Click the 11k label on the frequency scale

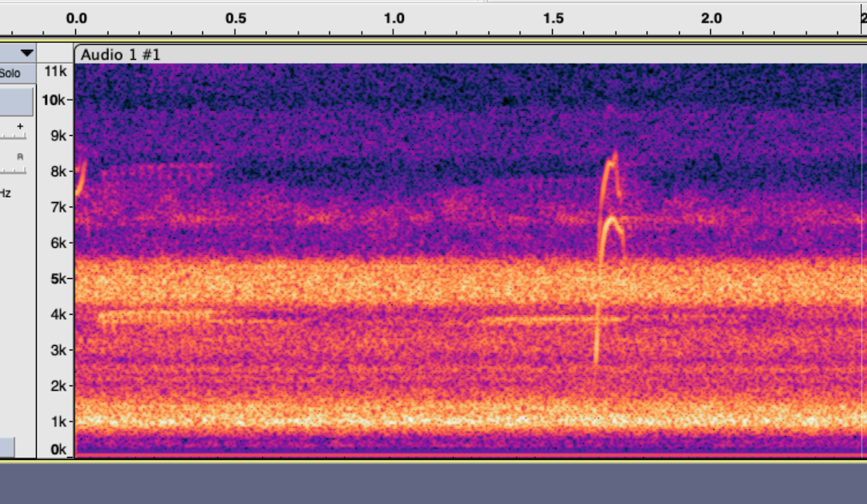(x=55, y=71)
